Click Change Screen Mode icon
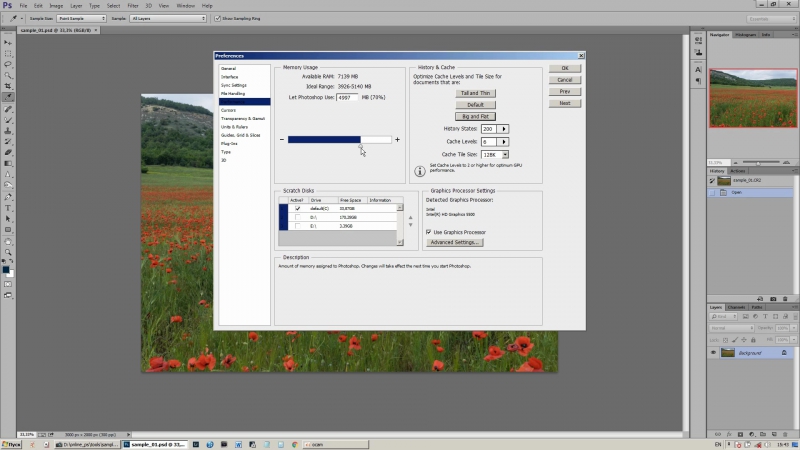This screenshot has height=450, width=800. pos(8,295)
